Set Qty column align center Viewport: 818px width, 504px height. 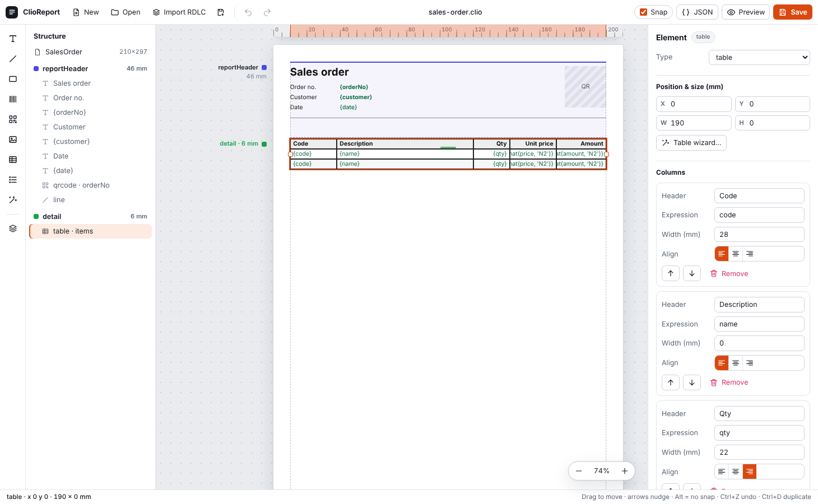click(x=736, y=472)
